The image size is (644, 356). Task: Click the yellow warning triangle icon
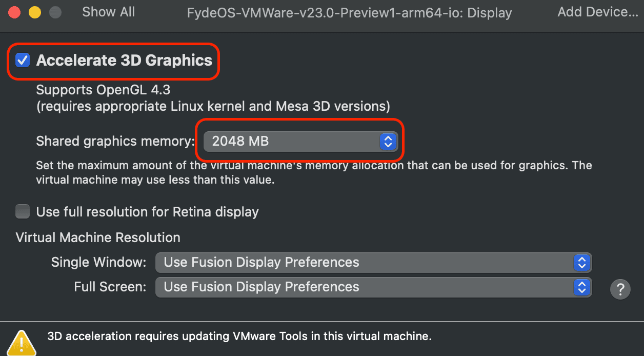22,343
